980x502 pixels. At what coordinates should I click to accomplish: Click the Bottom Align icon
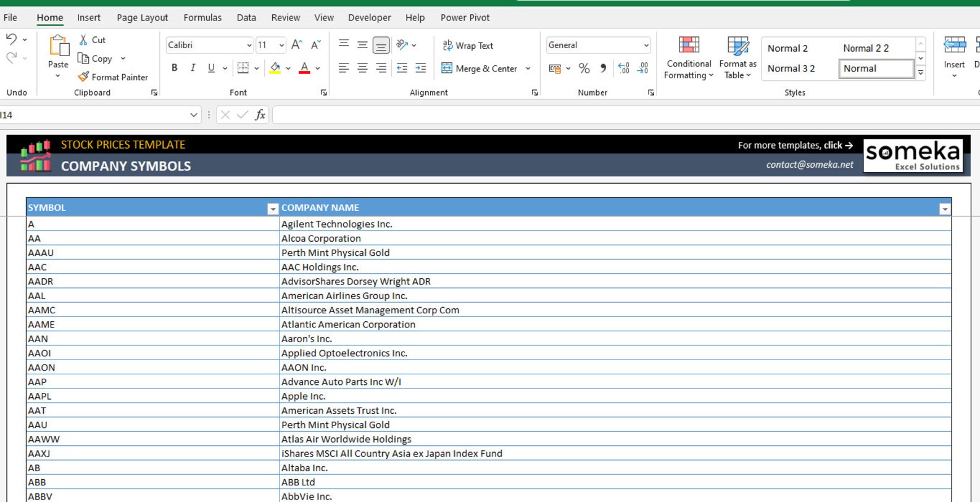coord(381,45)
